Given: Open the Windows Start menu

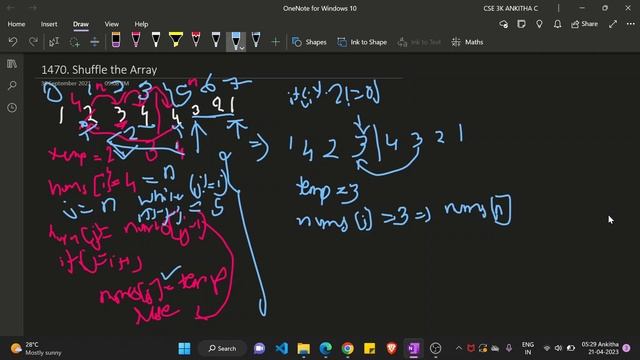Looking at the screenshot, I should [x=184, y=348].
